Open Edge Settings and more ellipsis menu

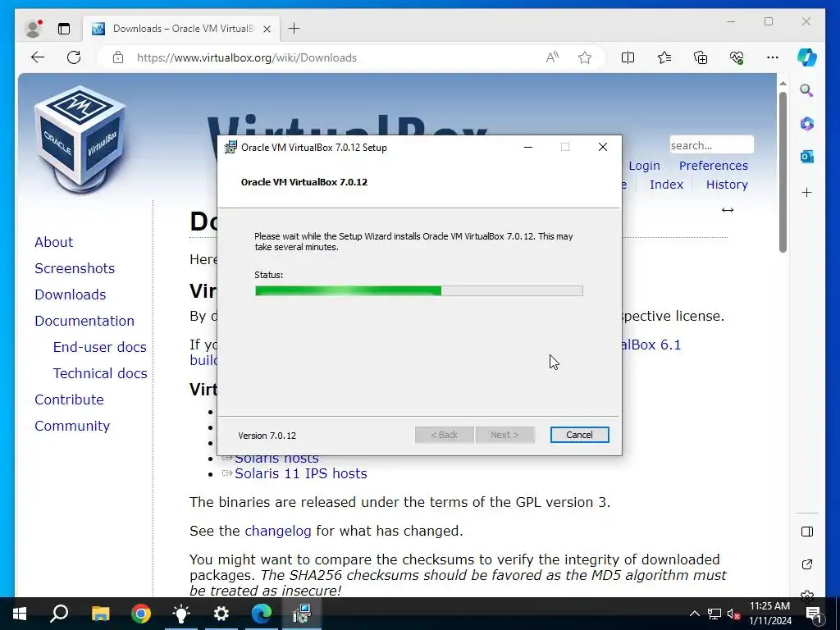(x=773, y=57)
